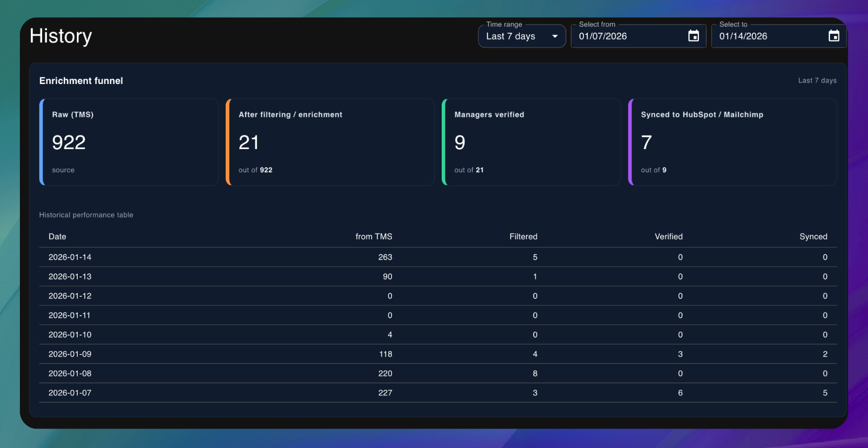Expand the Time range dropdown arrow
Image resolution: width=868 pixels, height=448 pixels.
pyautogui.click(x=555, y=36)
